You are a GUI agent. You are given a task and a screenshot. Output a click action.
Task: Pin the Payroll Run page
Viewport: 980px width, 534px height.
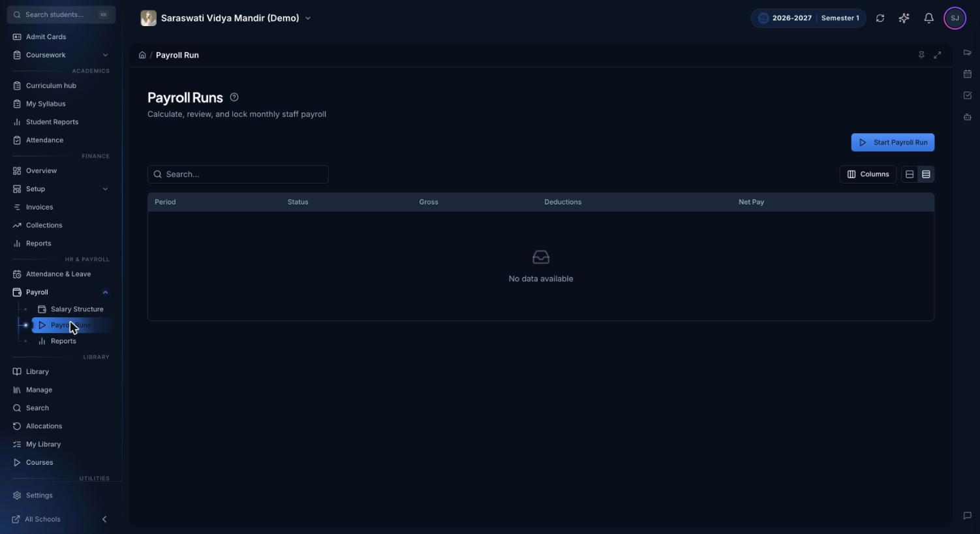pyautogui.click(x=921, y=55)
